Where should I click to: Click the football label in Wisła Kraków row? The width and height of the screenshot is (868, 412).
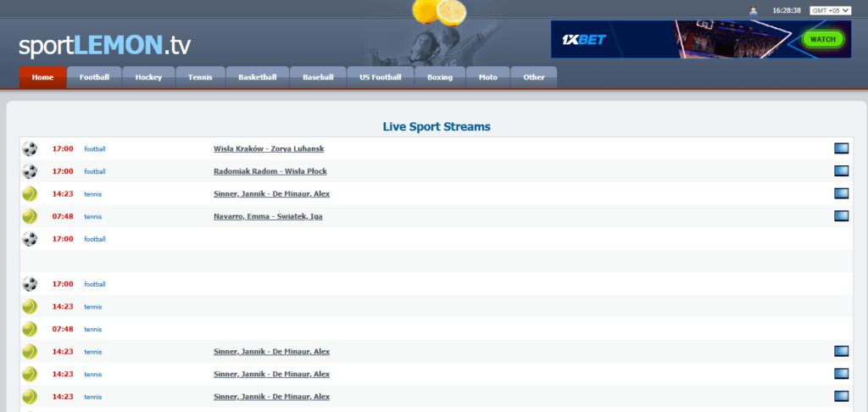click(x=95, y=149)
